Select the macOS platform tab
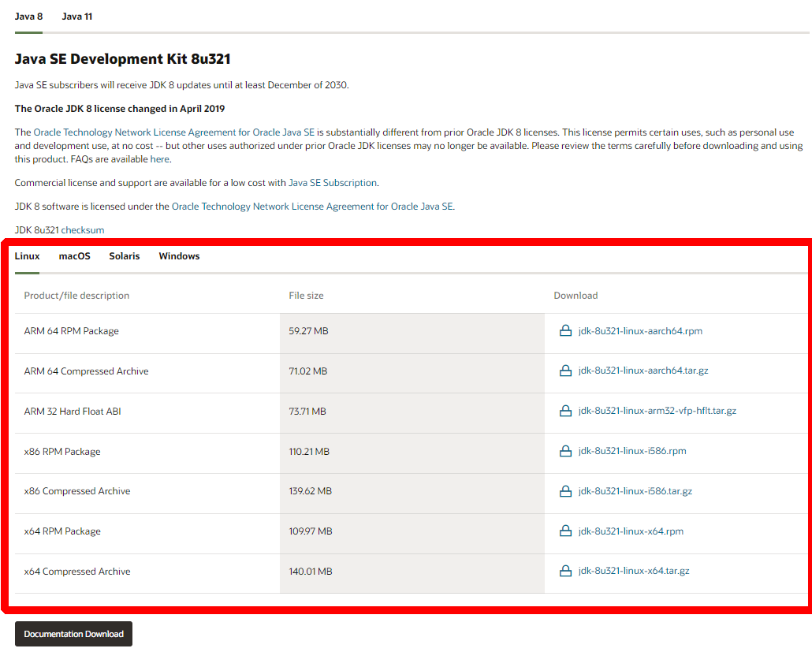The height and width of the screenshot is (652, 812). [x=75, y=255]
